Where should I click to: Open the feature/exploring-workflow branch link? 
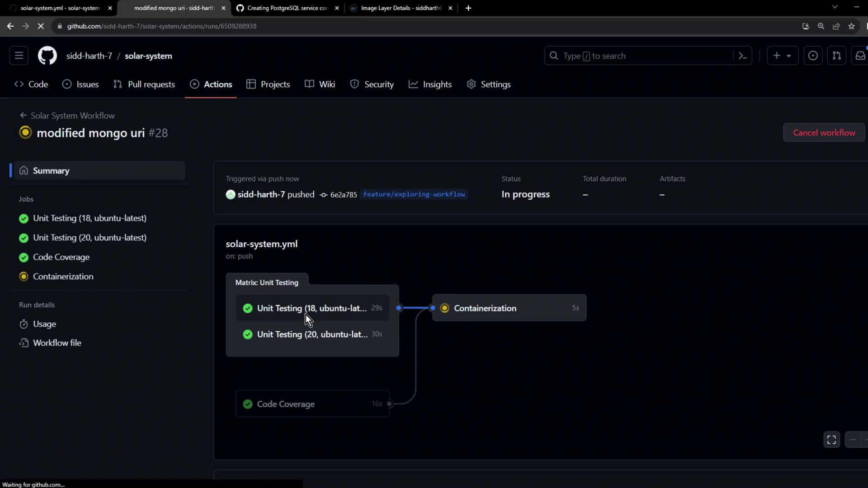coord(414,194)
